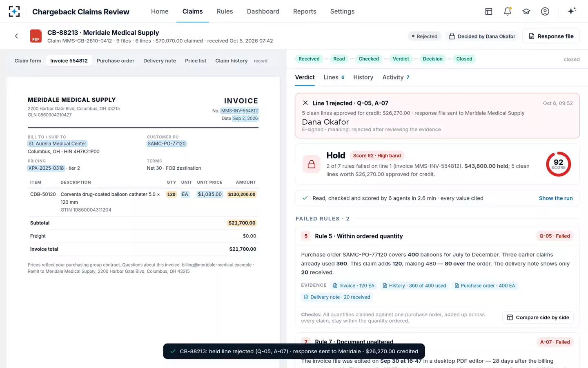Click the Q-05 · Failed badge
This screenshot has width=588, height=368.
(555, 236)
